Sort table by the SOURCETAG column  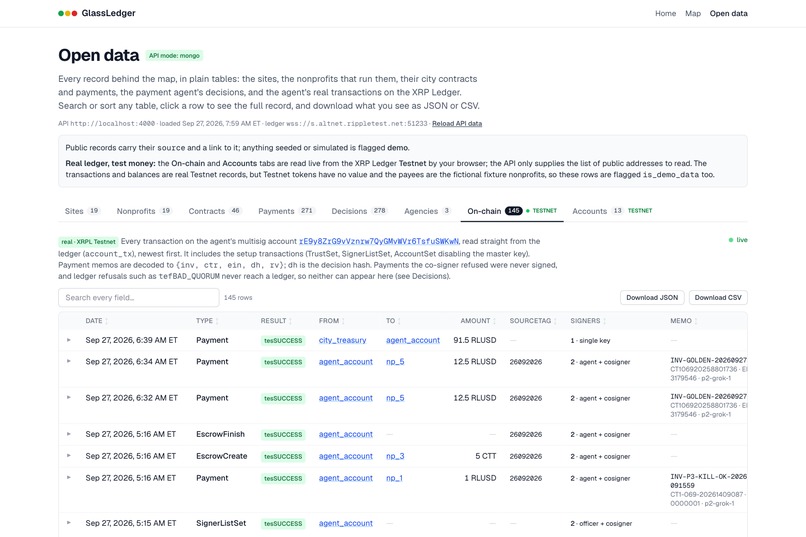coord(533,321)
